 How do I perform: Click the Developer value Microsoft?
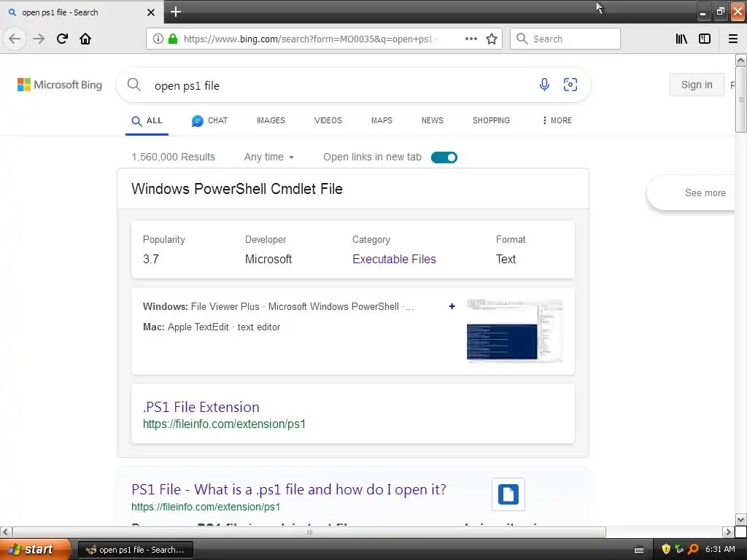[x=268, y=259]
